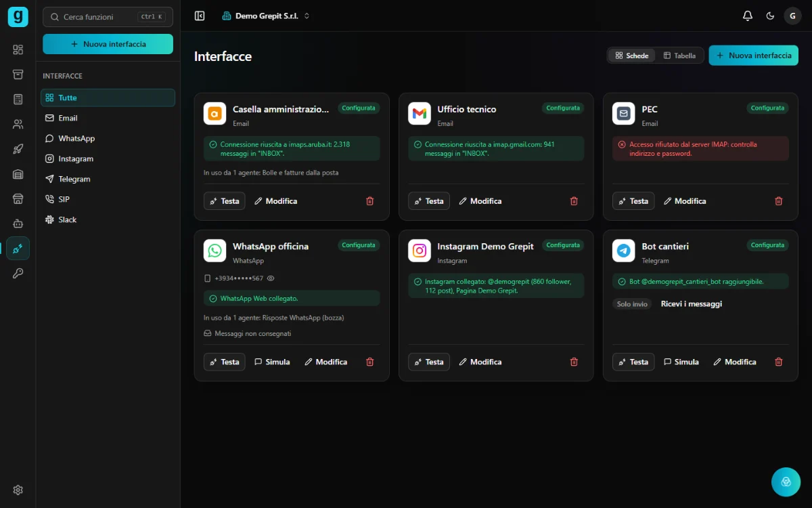
Task: Switch theme with the moon icon
Action: click(770, 16)
